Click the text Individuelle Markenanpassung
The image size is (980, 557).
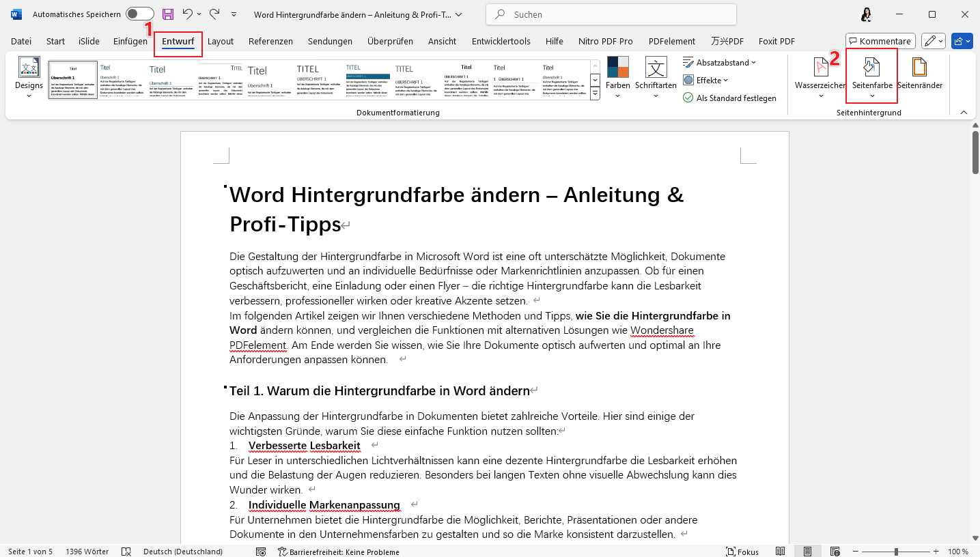[324, 505]
